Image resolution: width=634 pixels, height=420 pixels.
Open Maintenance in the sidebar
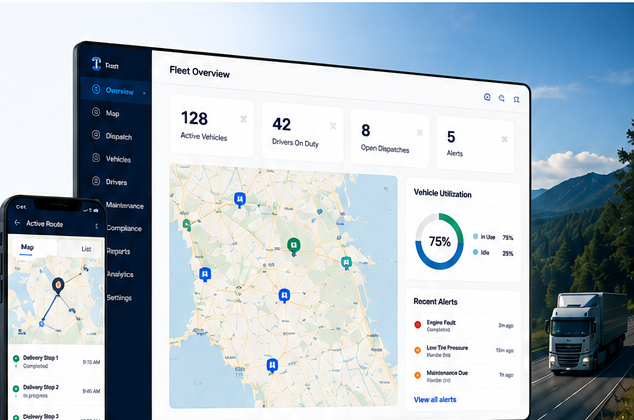pyautogui.click(x=125, y=205)
